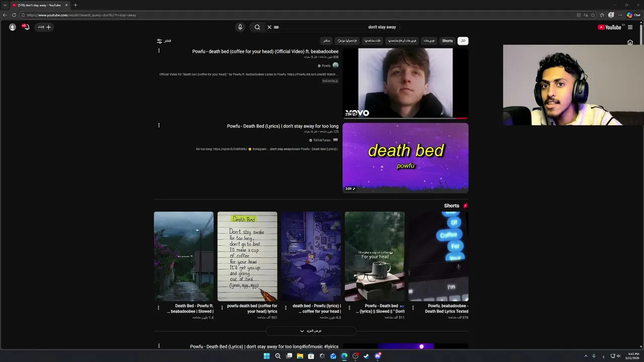Image resolution: width=644 pixels, height=362 pixels.
Task: Open options for 'Death Bed Lyrics Texted' short
Action: 413,308
